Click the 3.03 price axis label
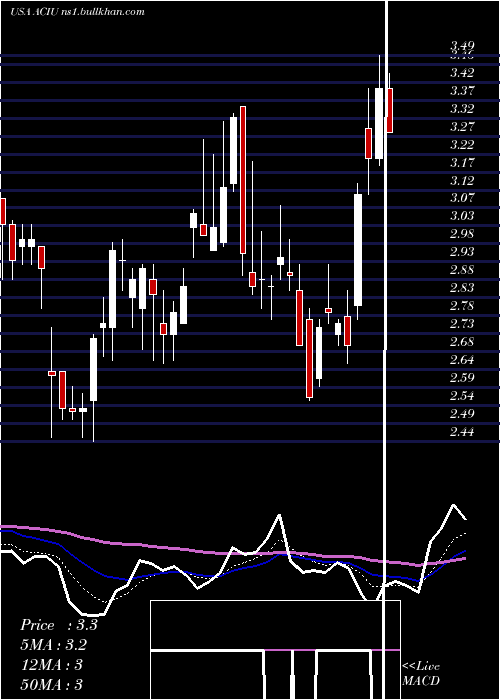This screenshot has height=700, width=500. 462,216
